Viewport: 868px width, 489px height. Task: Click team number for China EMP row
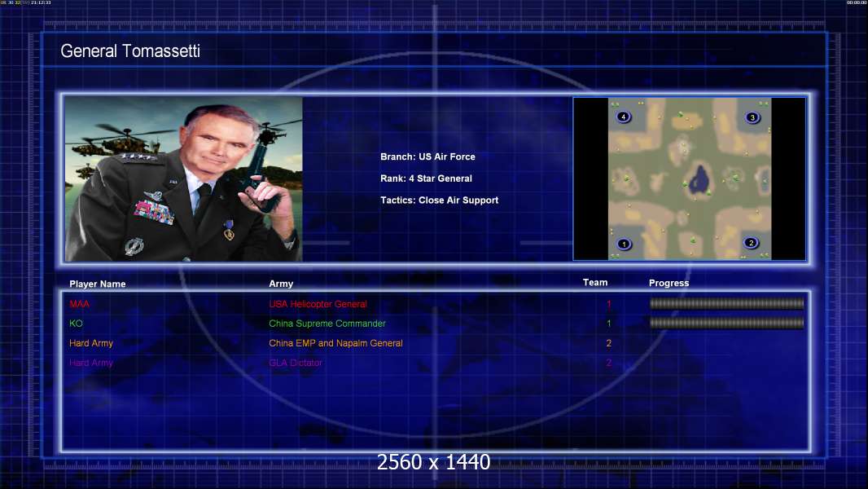coord(608,343)
